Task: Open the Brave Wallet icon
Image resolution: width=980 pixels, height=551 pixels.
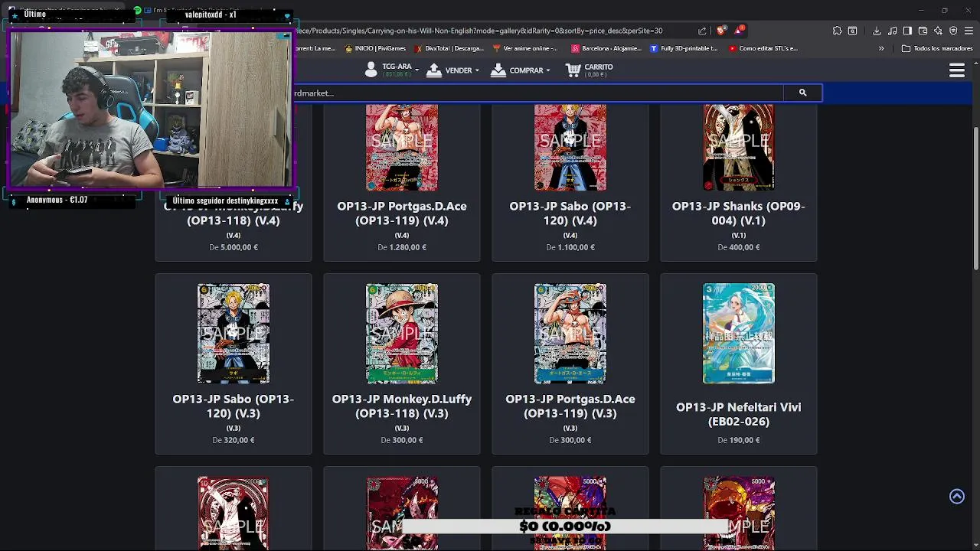Action: click(923, 31)
